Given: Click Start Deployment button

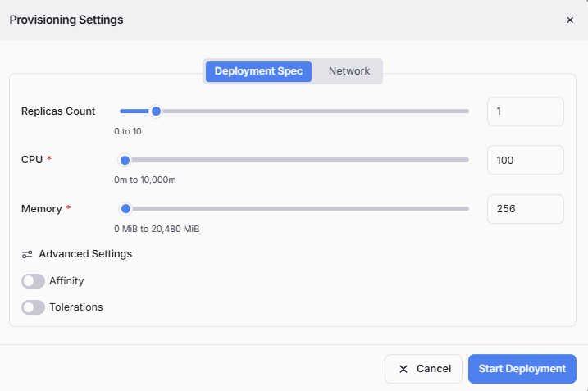Looking at the screenshot, I should (x=522, y=369).
